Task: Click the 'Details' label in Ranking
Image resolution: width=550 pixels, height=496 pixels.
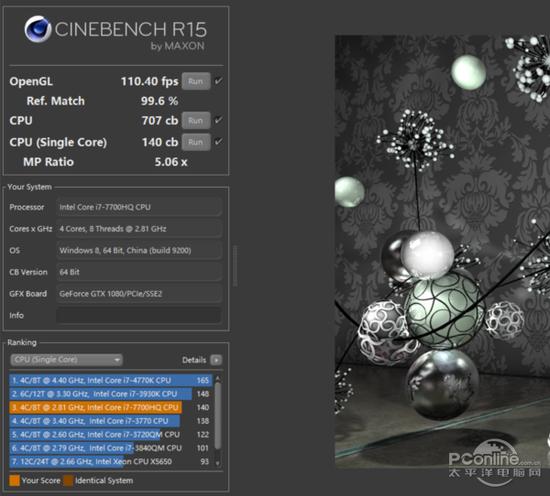Action: [194, 360]
